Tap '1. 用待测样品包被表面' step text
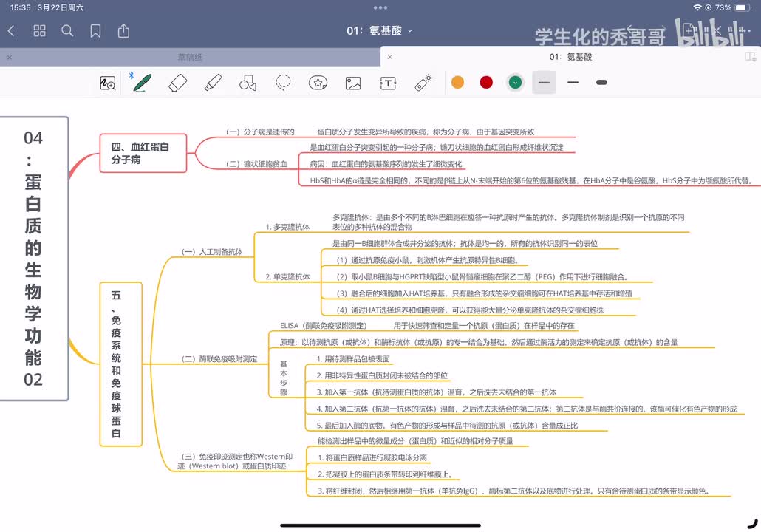This screenshot has height=532, width=761. point(353,358)
